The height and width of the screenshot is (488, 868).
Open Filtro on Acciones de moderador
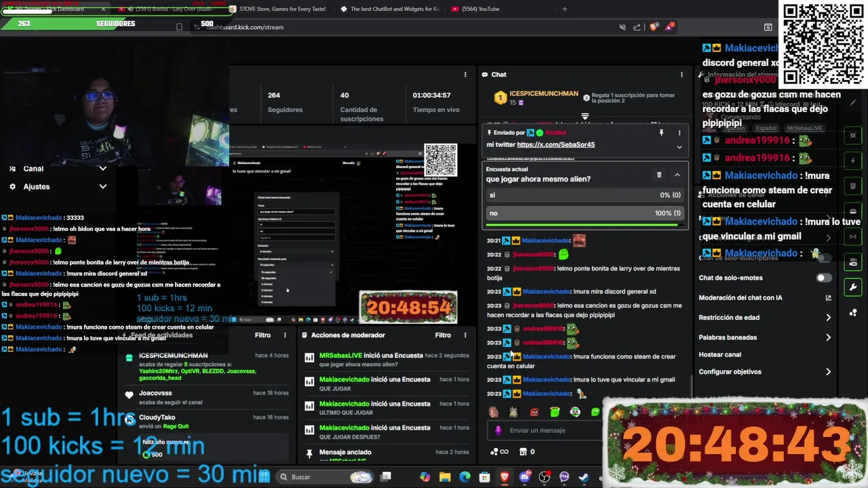(443, 335)
